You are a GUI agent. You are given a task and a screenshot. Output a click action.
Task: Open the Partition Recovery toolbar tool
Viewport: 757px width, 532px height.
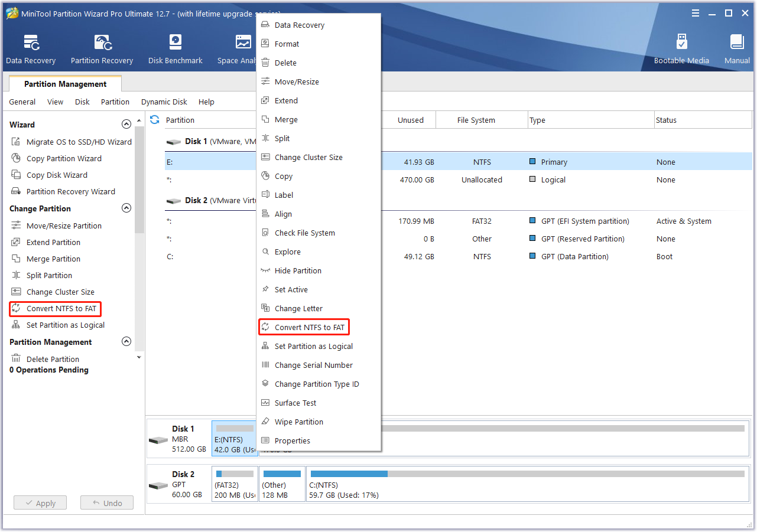coord(102,50)
